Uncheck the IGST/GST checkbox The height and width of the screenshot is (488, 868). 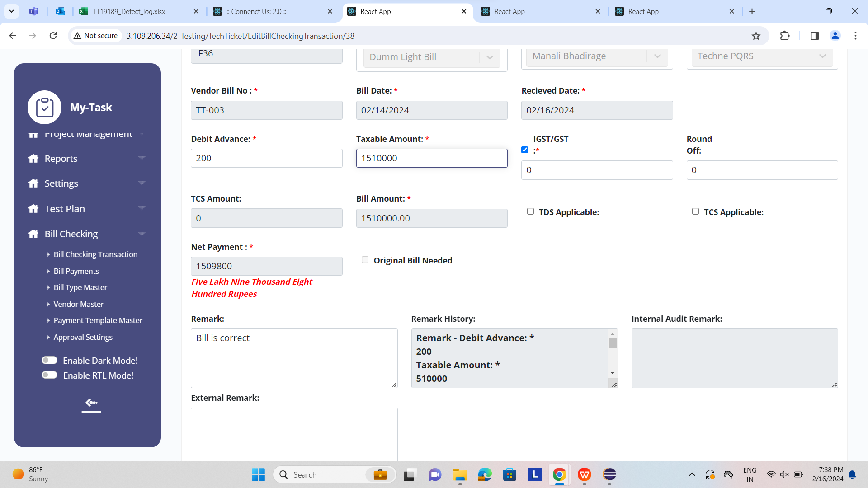[x=524, y=150]
